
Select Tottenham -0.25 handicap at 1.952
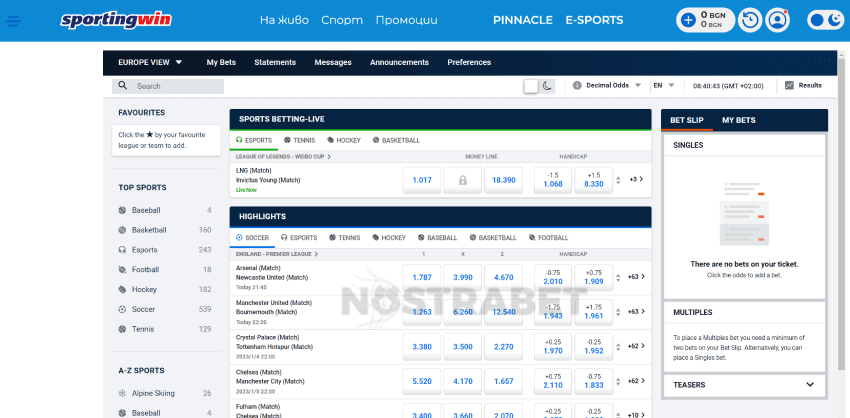594,347
